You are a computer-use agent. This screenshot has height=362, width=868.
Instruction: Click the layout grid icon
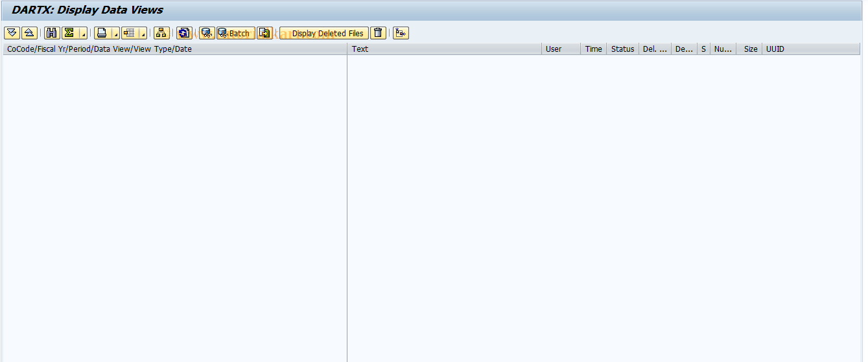130,33
